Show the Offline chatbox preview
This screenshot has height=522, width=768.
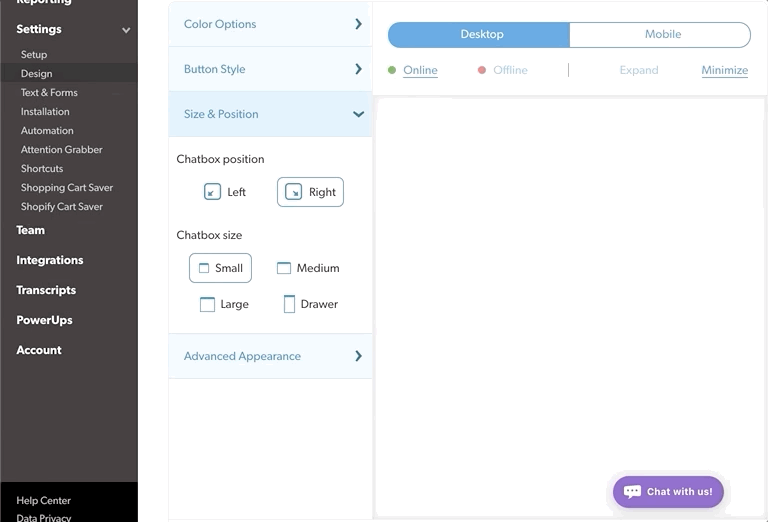coord(510,70)
